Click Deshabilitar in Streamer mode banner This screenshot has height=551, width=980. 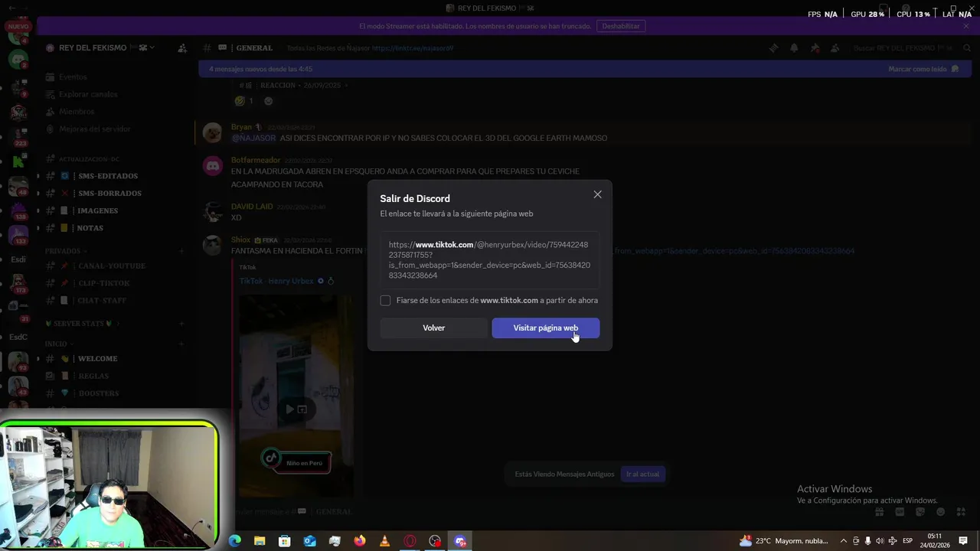click(620, 26)
